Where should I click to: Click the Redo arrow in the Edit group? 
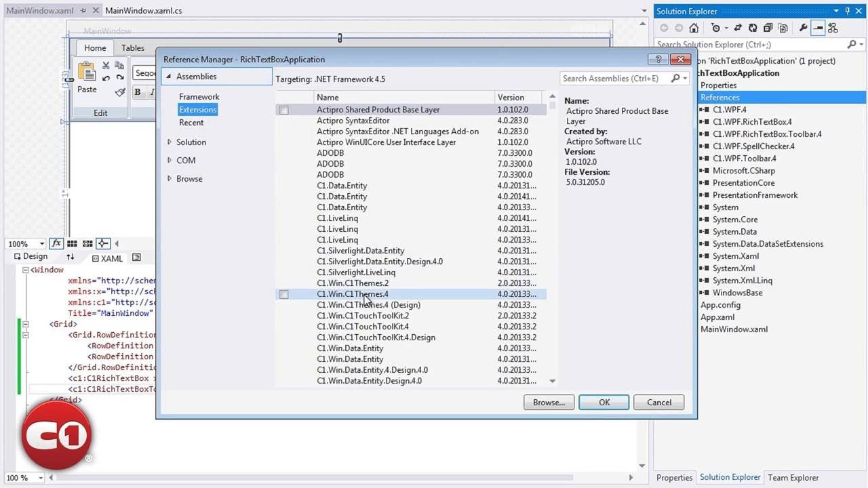(119, 78)
